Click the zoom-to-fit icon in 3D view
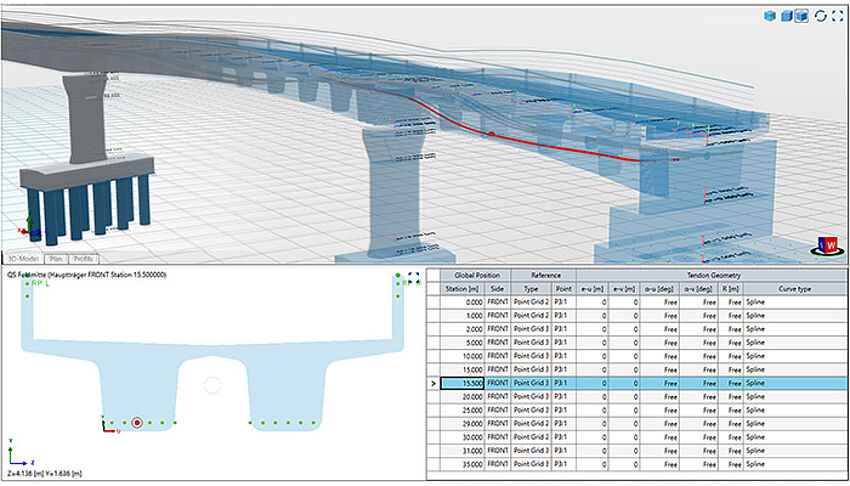The height and width of the screenshot is (486, 850). tap(836, 16)
